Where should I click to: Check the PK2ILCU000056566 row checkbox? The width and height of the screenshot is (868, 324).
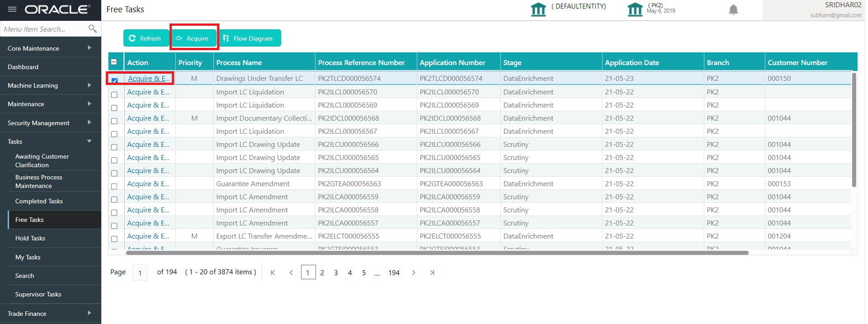tap(114, 147)
